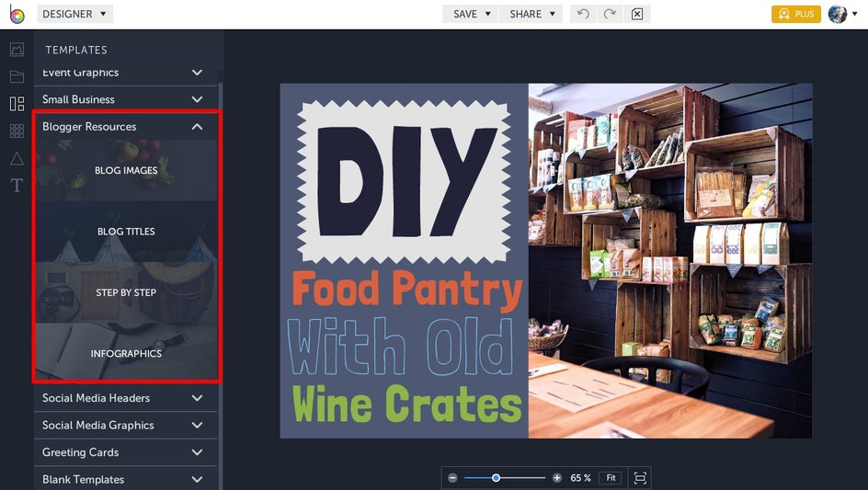Click the Social Media Headers label
868x490 pixels.
click(x=96, y=398)
